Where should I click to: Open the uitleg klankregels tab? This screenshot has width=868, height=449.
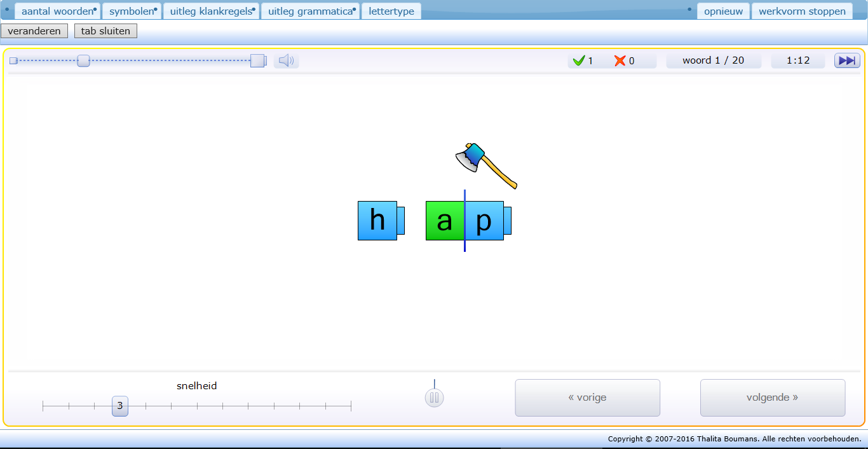(211, 11)
